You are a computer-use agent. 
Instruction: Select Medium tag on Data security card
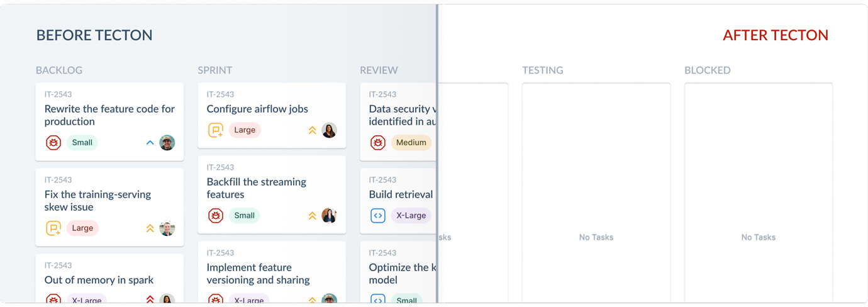click(411, 143)
